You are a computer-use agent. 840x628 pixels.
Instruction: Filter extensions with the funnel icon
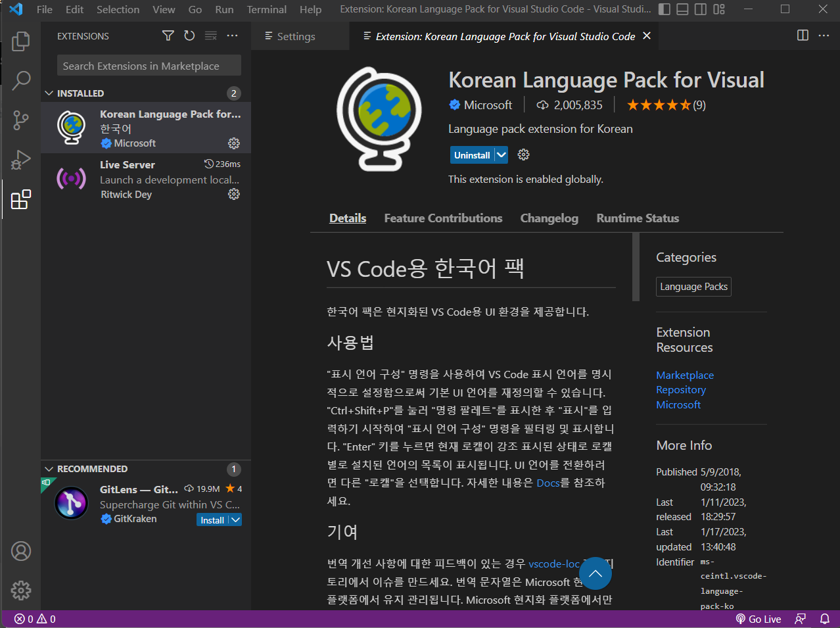pos(168,36)
